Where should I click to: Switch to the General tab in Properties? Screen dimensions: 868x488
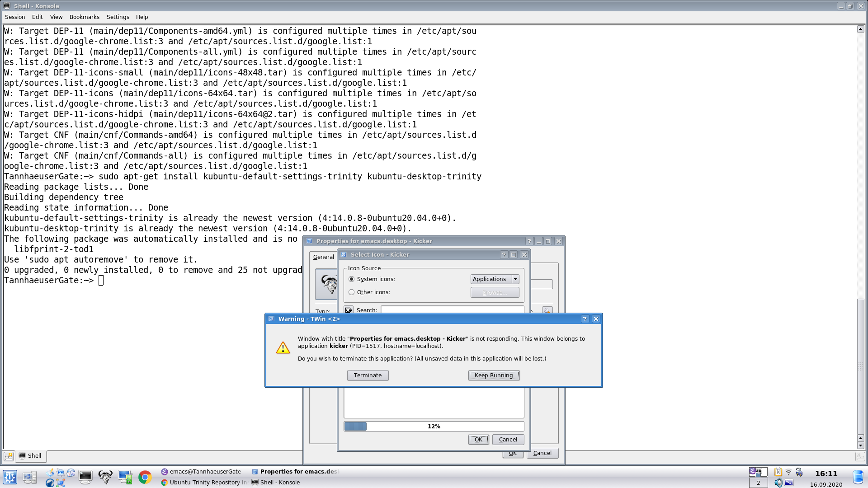click(324, 257)
